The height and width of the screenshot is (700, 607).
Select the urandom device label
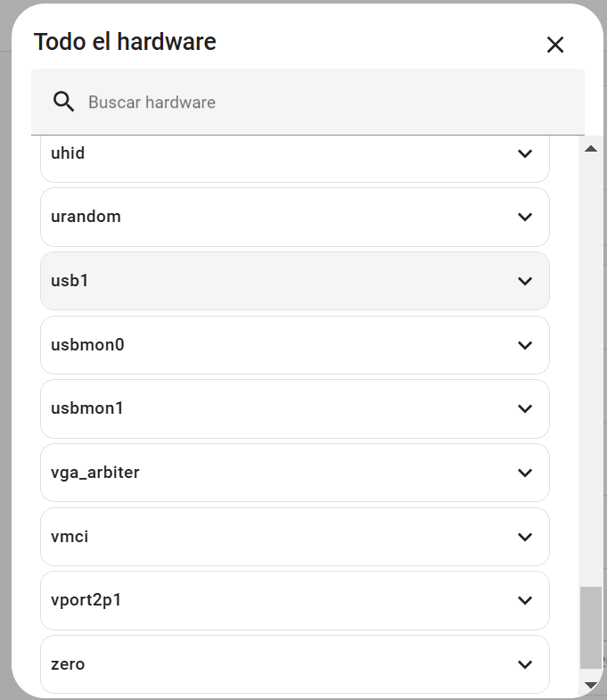[86, 217]
